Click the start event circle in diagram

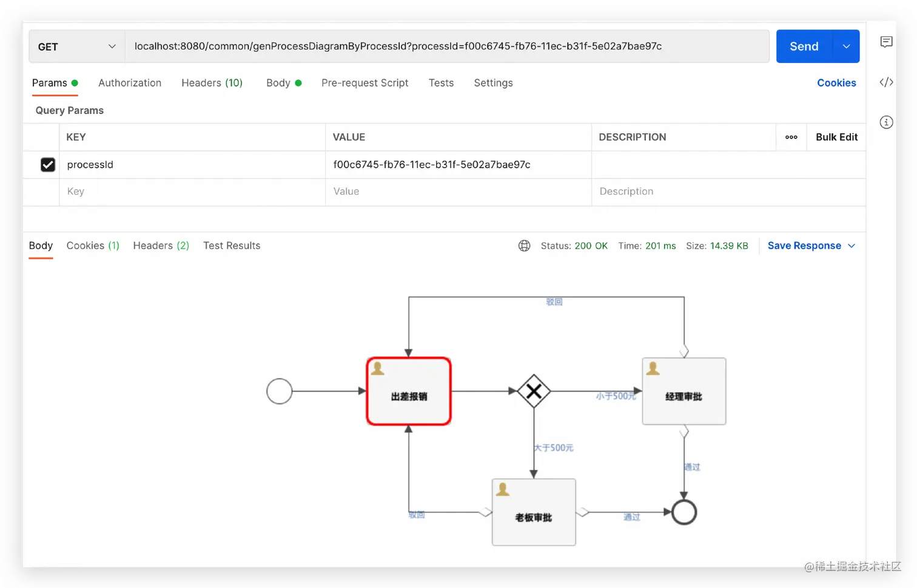[280, 391]
